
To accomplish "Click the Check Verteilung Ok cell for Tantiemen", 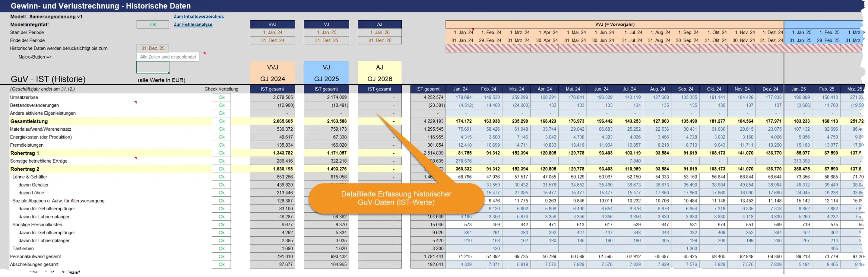I will [221, 249].
